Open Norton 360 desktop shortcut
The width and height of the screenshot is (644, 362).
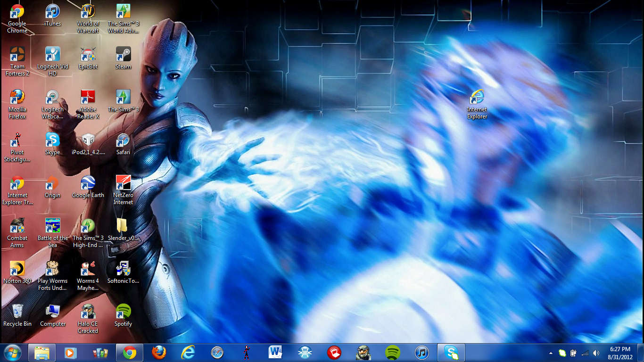point(17,269)
